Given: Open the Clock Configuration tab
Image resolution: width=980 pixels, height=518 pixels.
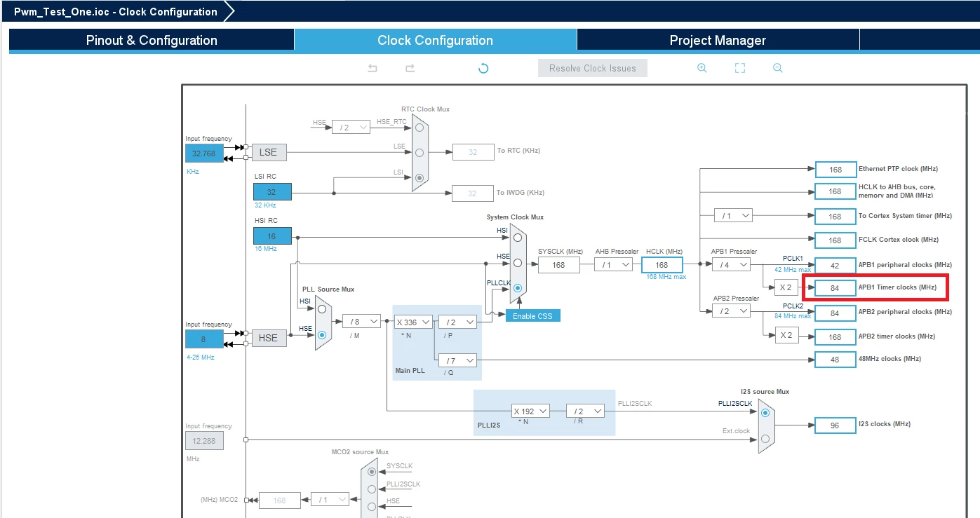Looking at the screenshot, I should pyautogui.click(x=435, y=40).
